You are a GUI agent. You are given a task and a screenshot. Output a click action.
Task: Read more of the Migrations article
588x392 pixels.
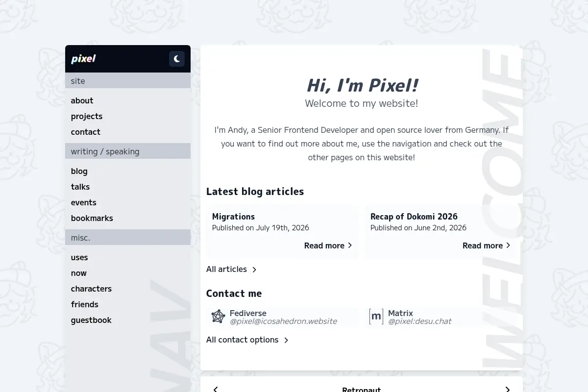(324, 245)
